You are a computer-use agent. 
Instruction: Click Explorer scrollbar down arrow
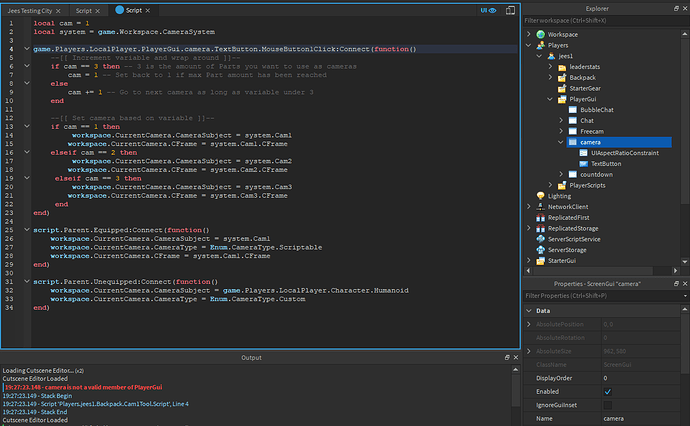click(x=685, y=261)
